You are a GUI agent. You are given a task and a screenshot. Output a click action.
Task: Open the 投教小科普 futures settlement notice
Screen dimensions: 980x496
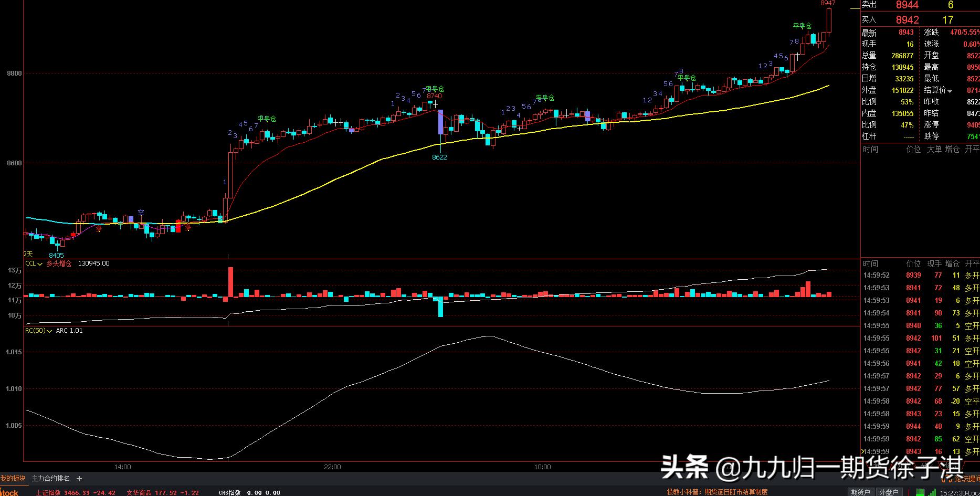coord(717,492)
